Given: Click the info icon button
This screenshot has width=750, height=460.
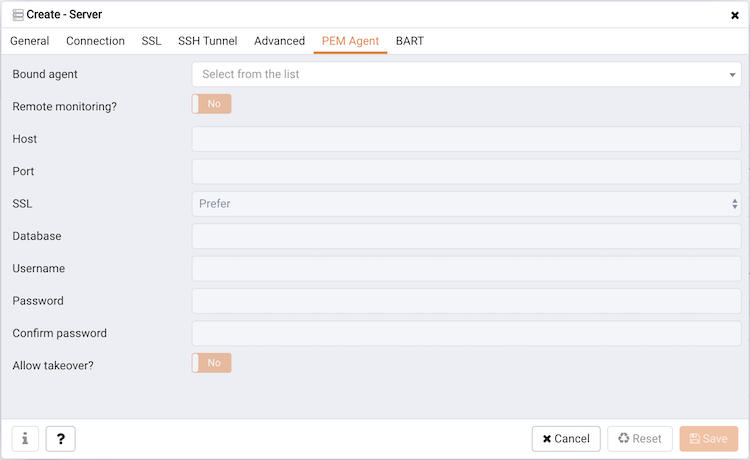Looking at the screenshot, I should (x=25, y=438).
